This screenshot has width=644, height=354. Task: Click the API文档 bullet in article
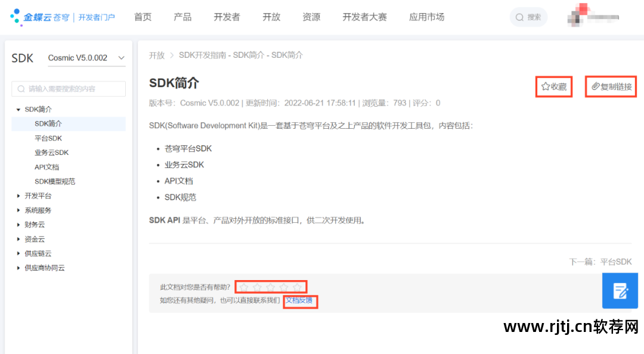tap(179, 181)
